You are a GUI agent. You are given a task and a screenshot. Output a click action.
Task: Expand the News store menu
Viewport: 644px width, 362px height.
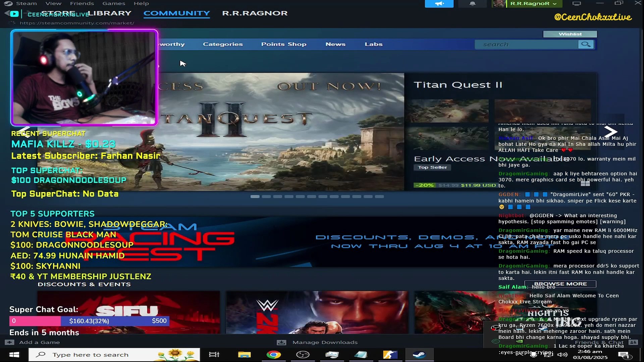[x=335, y=44]
